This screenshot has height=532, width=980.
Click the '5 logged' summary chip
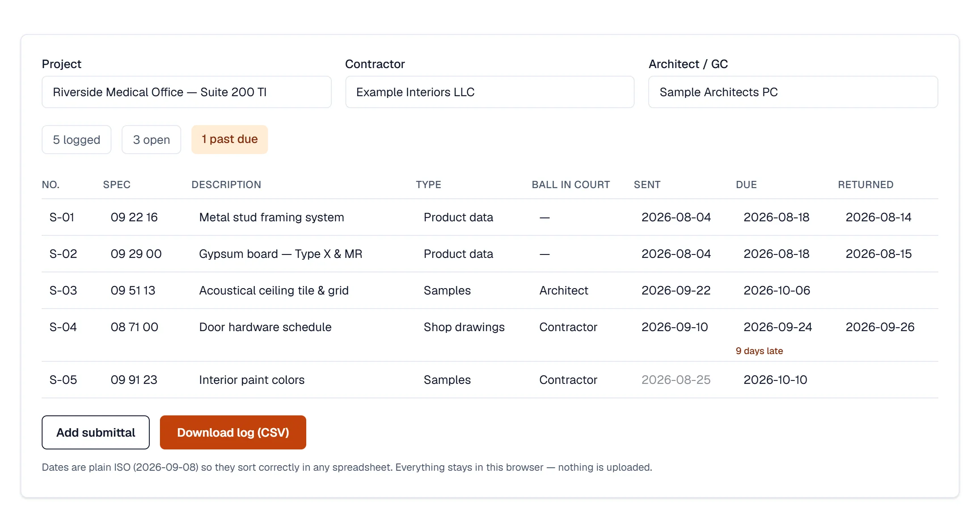(x=77, y=140)
